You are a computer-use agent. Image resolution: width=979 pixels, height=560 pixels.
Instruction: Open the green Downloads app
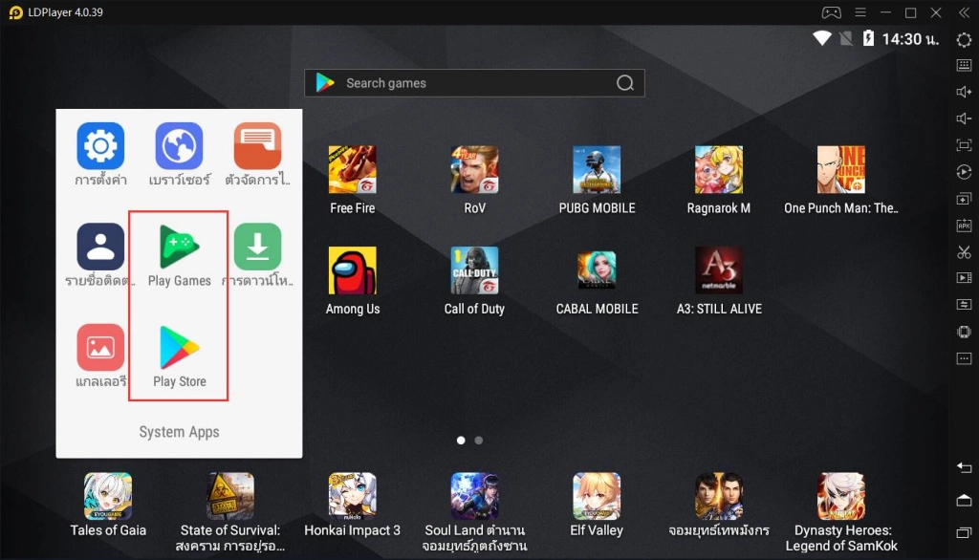[x=258, y=247]
